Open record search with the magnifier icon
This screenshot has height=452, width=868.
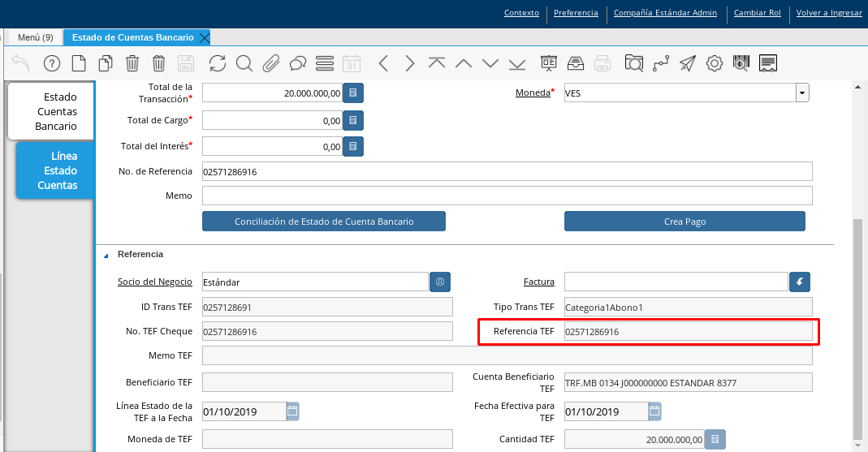point(244,63)
